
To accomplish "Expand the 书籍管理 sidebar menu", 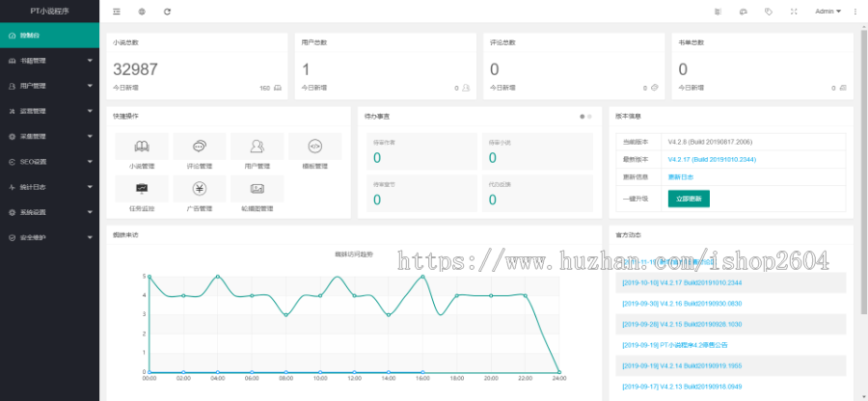I will tap(48, 61).
